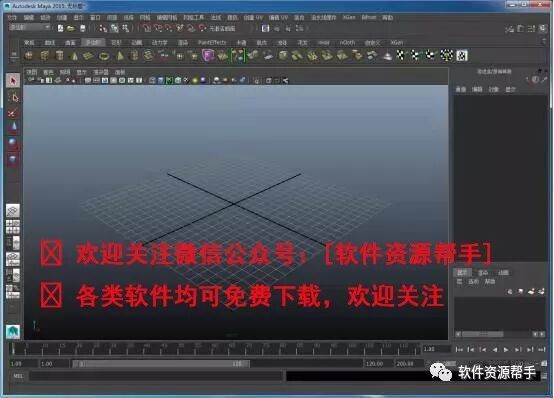Choose the Paint Selection tool in toolbox
Image resolution: width=554 pixels, height=398 pixels.
coord(13,113)
